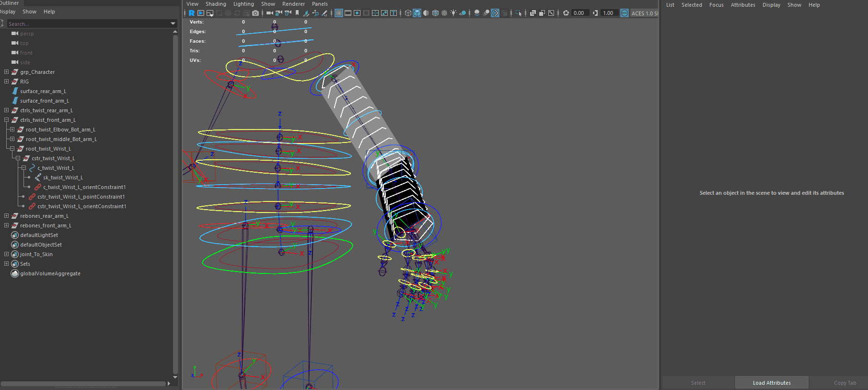This screenshot has width=868, height=390.
Task: Click the Copy Tab button
Action: pyautogui.click(x=845, y=383)
